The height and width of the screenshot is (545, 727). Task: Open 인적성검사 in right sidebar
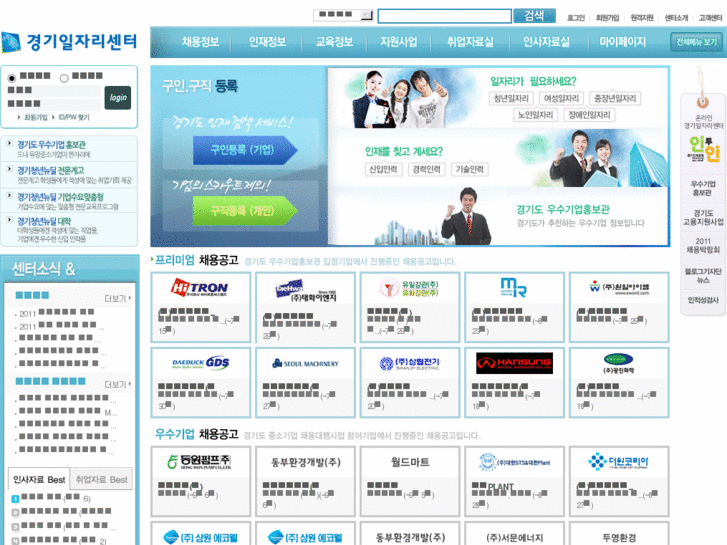(703, 301)
